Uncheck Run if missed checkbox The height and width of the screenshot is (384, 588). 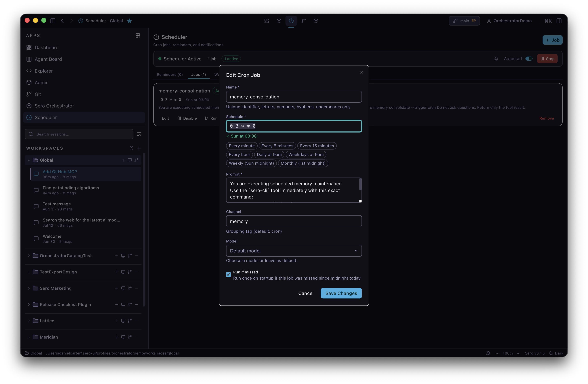tap(228, 275)
